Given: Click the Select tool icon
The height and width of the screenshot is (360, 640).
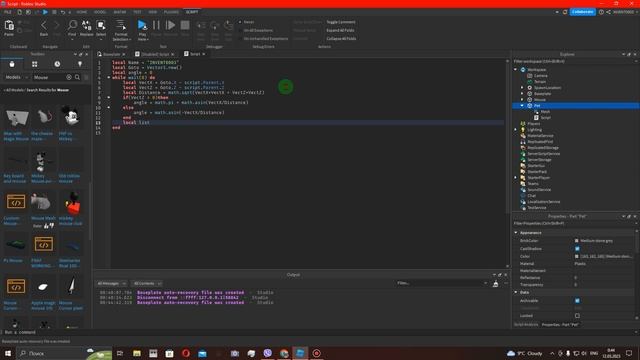Looking at the screenshot, I should 101,25.
